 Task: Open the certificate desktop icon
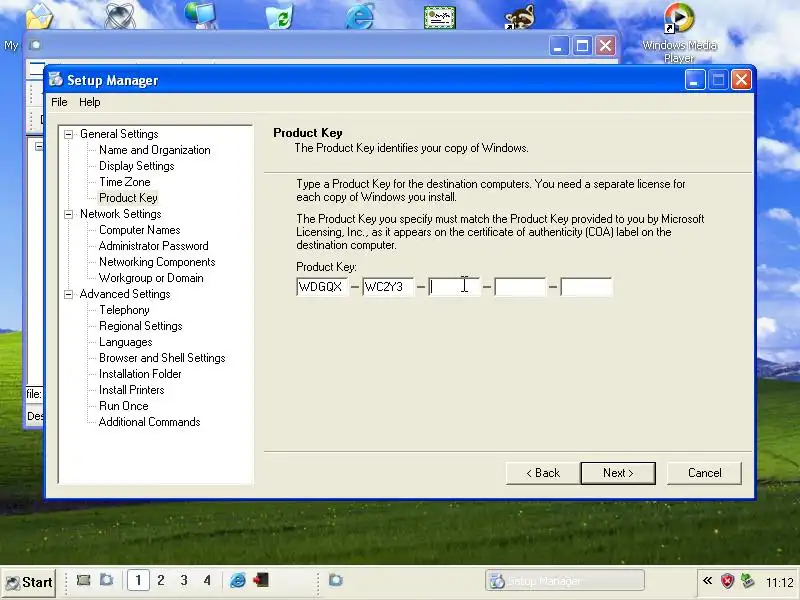[x=440, y=16]
